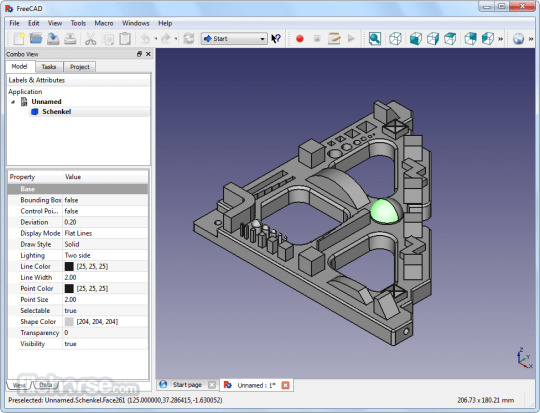Collapse the Unnamed document tree node
Screen dimensions: 540x413
pos(13,102)
